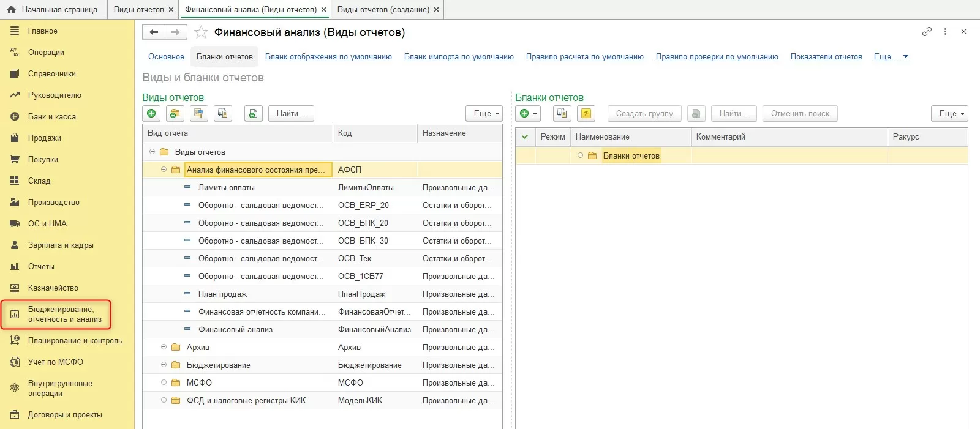Click the favorites star next to the title
The width and height of the screenshot is (980, 429).
point(201,32)
